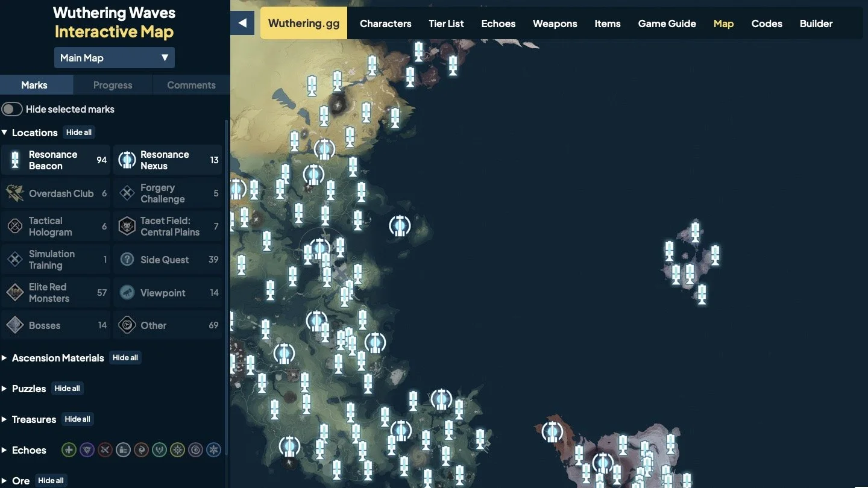The width and height of the screenshot is (868, 488).
Task: Expand the Puzzles section
Action: 24,389
